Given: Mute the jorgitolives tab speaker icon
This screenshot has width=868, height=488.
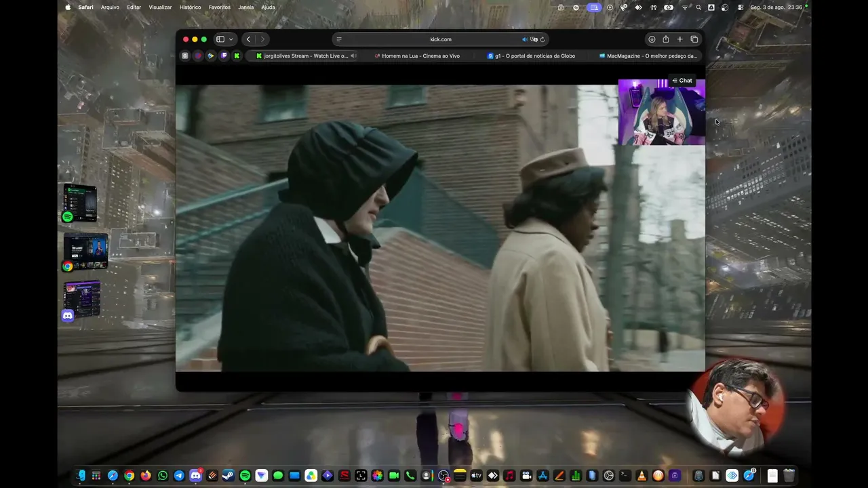Looking at the screenshot, I should click(353, 56).
